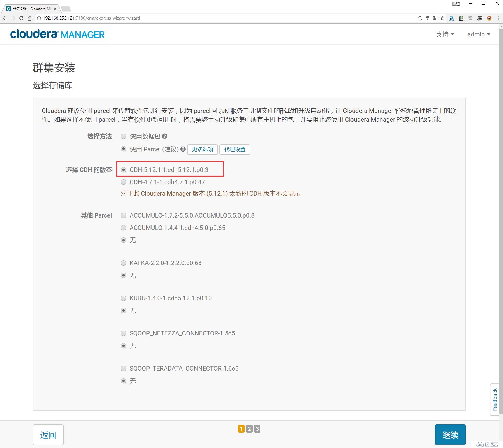Click the CDH version warning message text
503x448 pixels.
click(213, 194)
